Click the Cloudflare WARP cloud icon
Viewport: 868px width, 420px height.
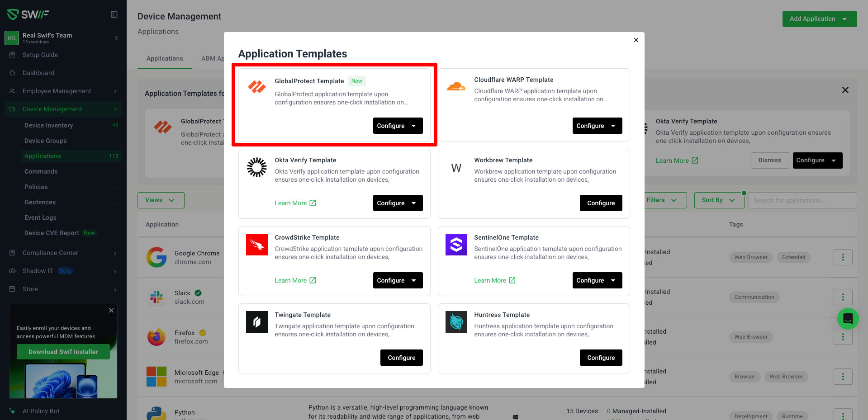pyautogui.click(x=456, y=86)
